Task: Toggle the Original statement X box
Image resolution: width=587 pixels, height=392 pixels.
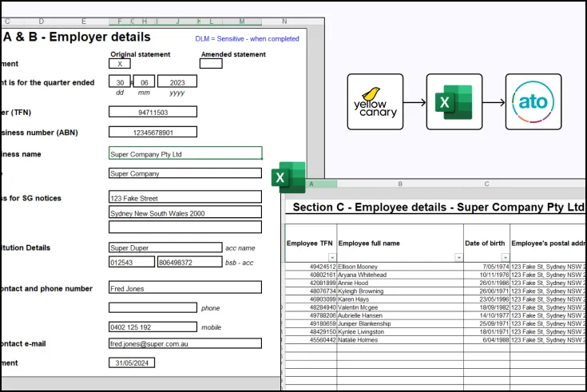Action: 120,64
